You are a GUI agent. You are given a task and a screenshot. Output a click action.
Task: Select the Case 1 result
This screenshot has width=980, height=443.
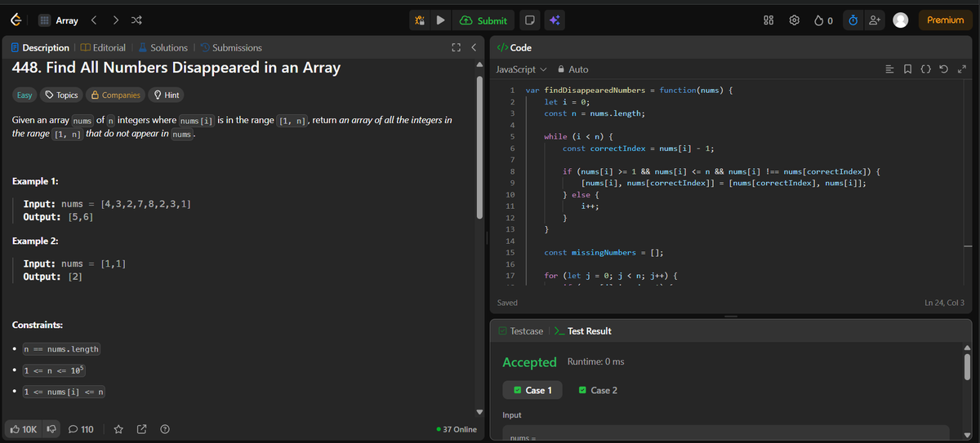(x=532, y=390)
